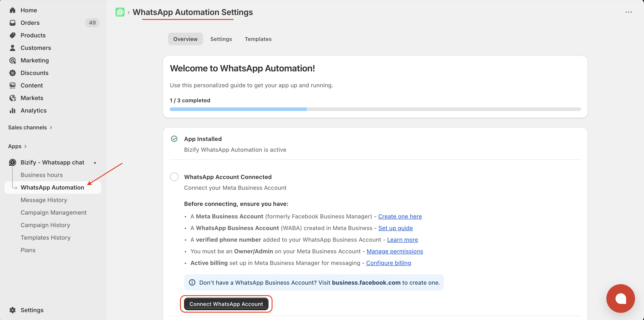Switch to the Overview tab
Viewport: 644px width, 320px height.
click(x=185, y=39)
